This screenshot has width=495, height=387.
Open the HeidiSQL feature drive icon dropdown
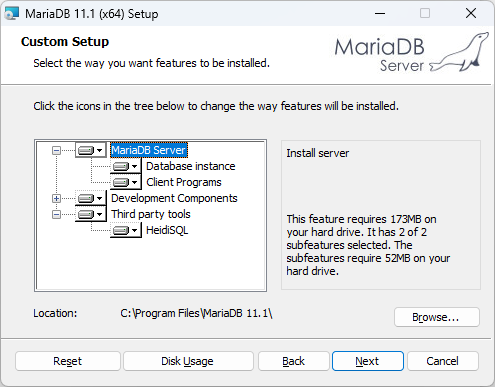click(x=126, y=230)
